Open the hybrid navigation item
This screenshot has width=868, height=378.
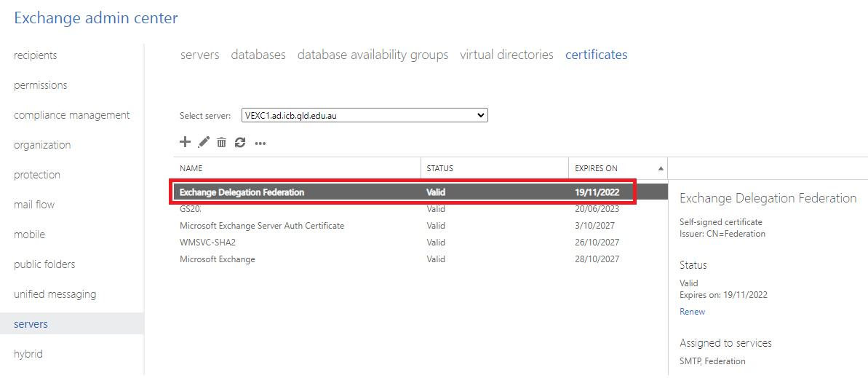coord(28,354)
